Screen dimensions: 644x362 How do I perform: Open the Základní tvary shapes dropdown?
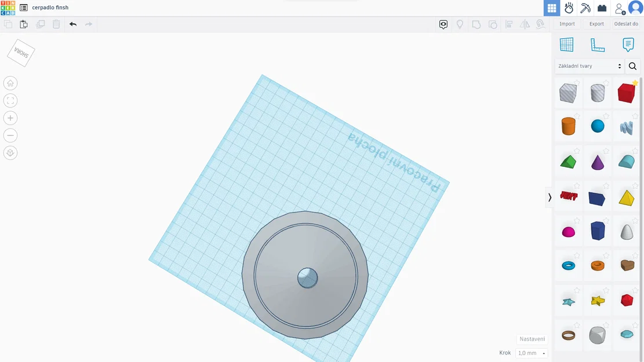tap(590, 66)
